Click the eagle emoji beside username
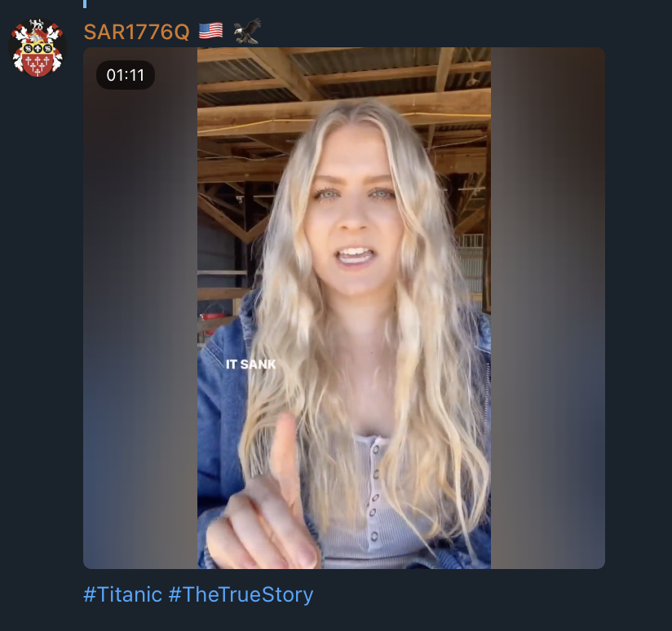The height and width of the screenshot is (631, 672). (x=247, y=31)
